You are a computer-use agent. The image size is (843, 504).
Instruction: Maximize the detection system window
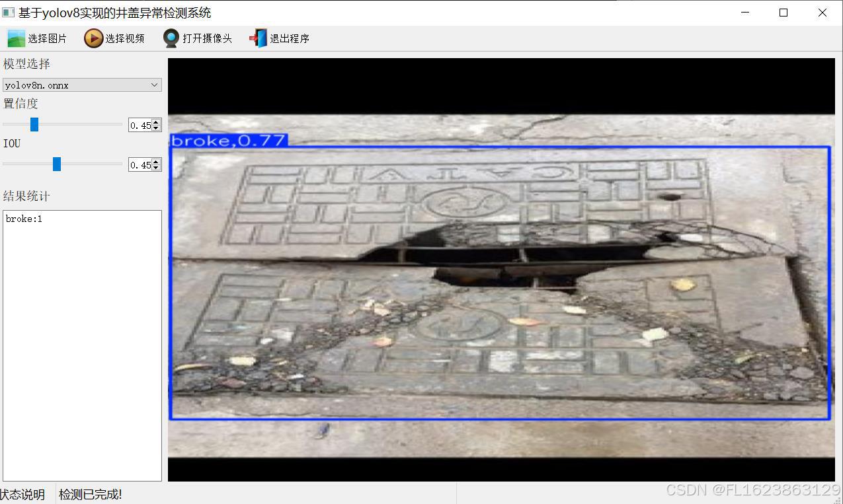[x=783, y=13]
